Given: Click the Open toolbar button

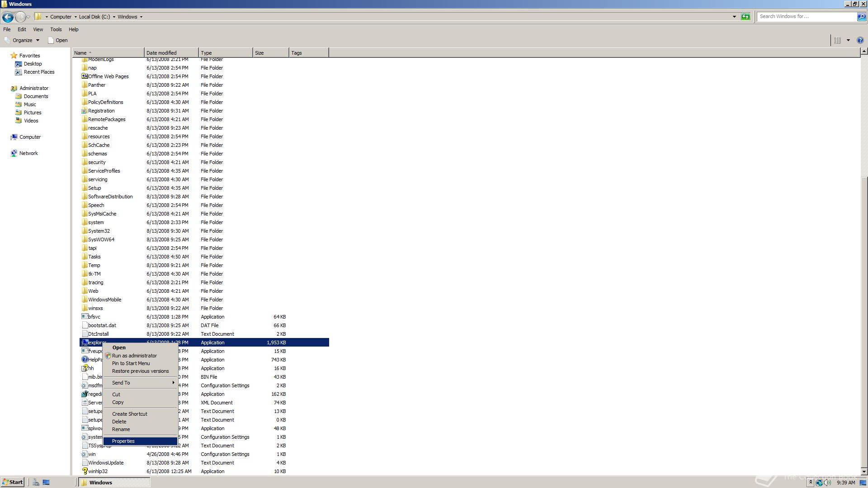Looking at the screenshot, I should (57, 40).
